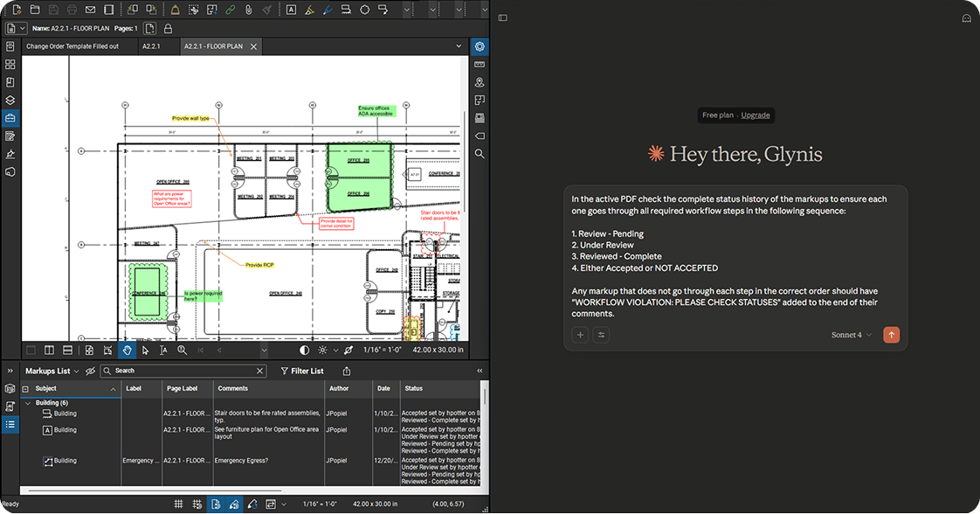Click the markups Search input field
The height and width of the screenshot is (514, 980).
coord(183,371)
